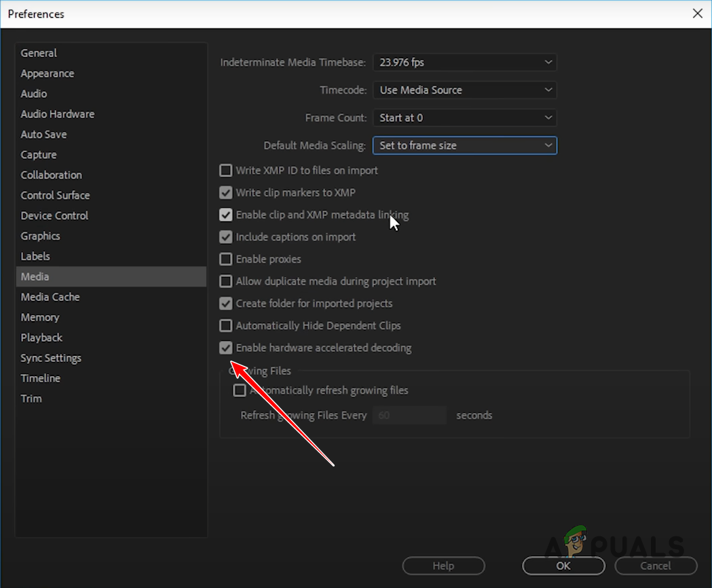
Task: Open the Indeterminate Media Timebase dropdown
Action: point(464,62)
